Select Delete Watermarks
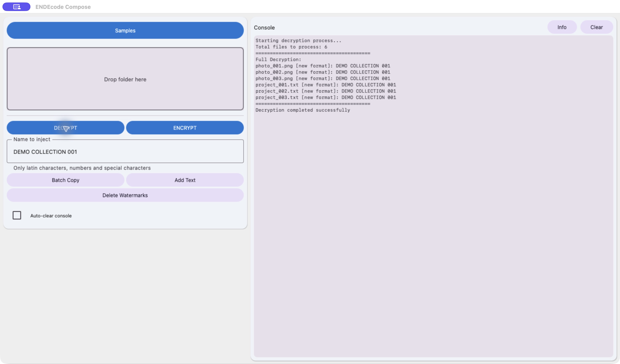 [125, 195]
